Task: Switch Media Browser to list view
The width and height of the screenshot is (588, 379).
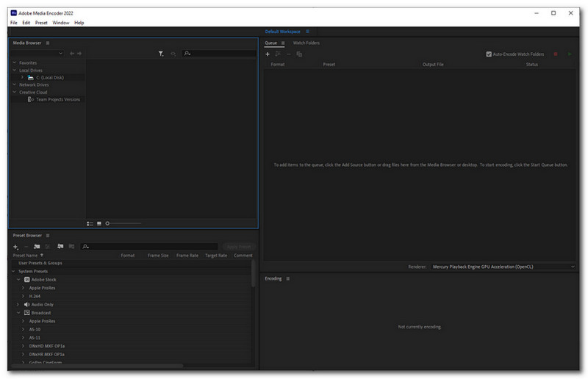Action: tap(90, 223)
